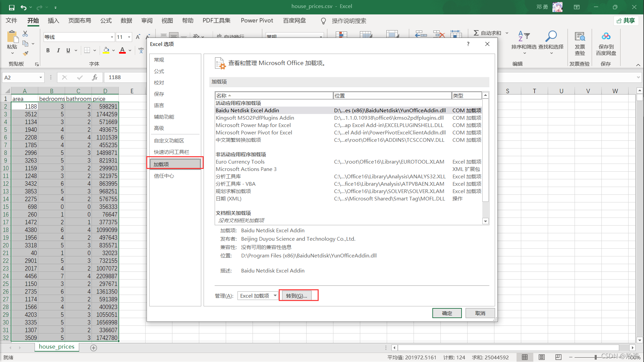This screenshot has width=644, height=362.
Task: Click the Undo arrow icon
Action: pyautogui.click(x=23, y=7)
